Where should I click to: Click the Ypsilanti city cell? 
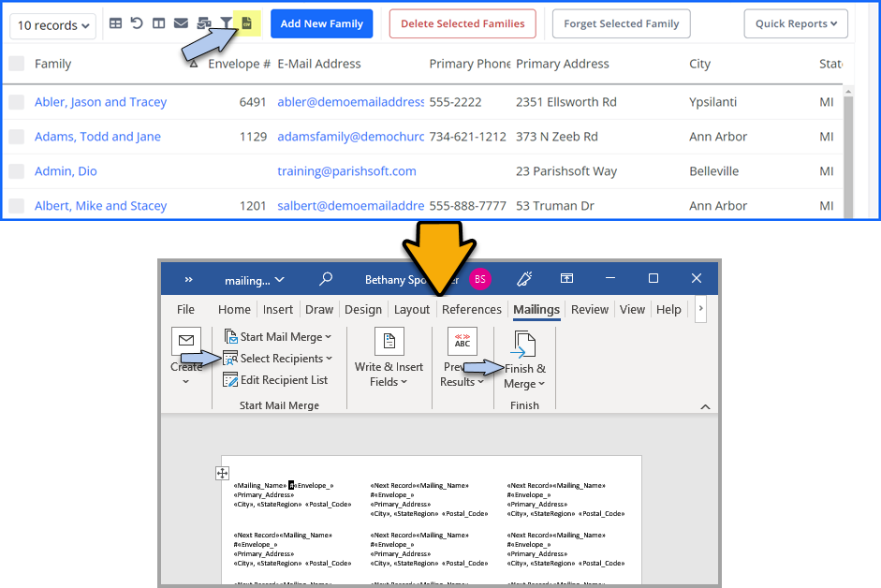pos(712,102)
